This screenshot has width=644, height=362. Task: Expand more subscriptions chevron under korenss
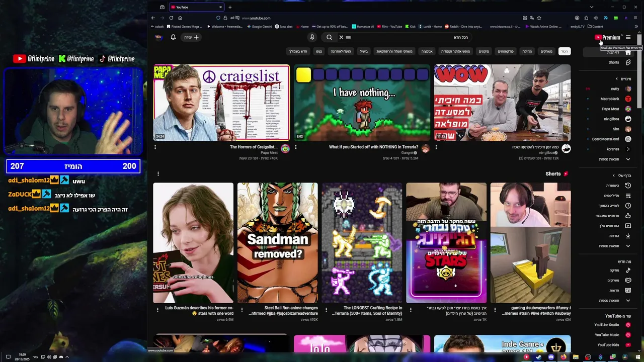point(628,159)
